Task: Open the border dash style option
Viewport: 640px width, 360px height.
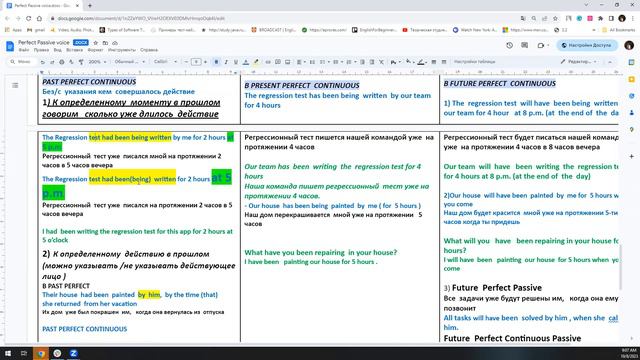Action: tap(444, 62)
